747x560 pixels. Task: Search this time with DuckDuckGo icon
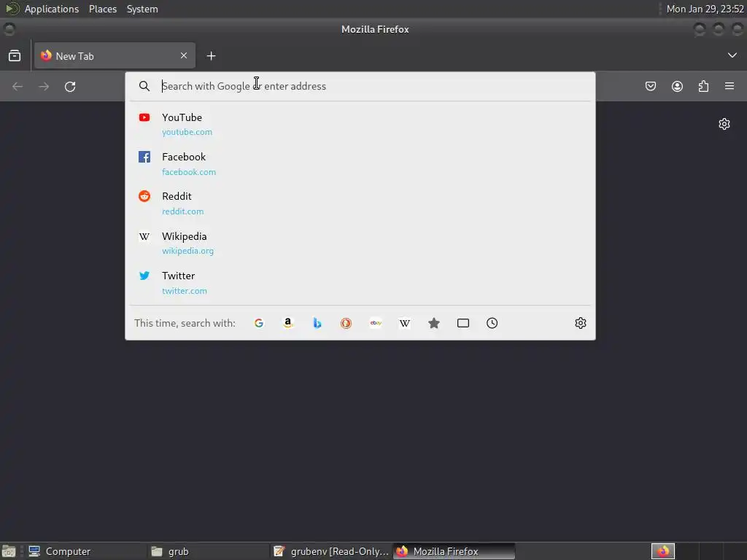[x=347, y=323]
